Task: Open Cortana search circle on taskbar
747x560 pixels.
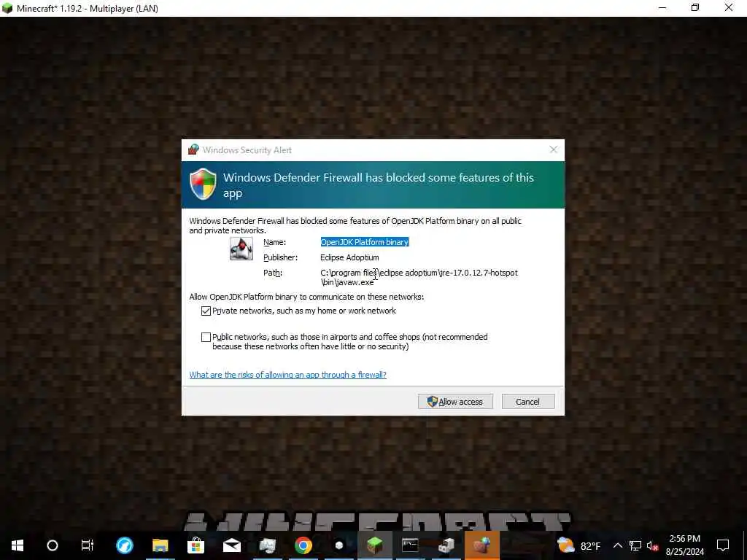Action: pyautogui.click(x=53, y=545)
